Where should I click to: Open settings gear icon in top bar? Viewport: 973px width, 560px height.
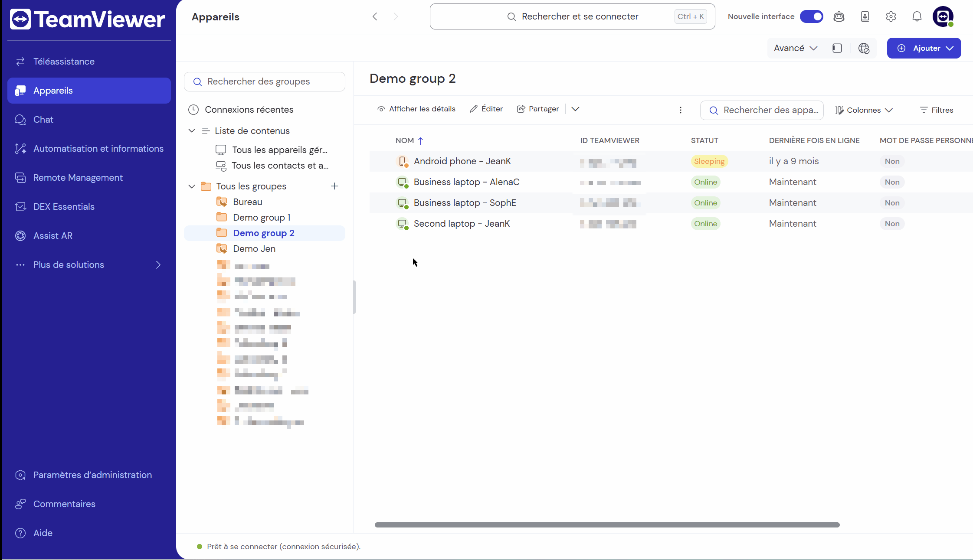[891, 16]
